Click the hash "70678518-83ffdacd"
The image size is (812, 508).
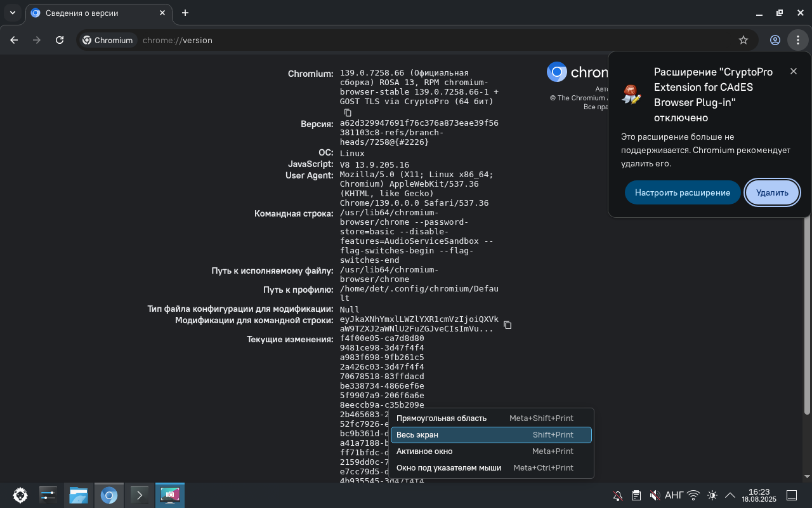point(382,377)
